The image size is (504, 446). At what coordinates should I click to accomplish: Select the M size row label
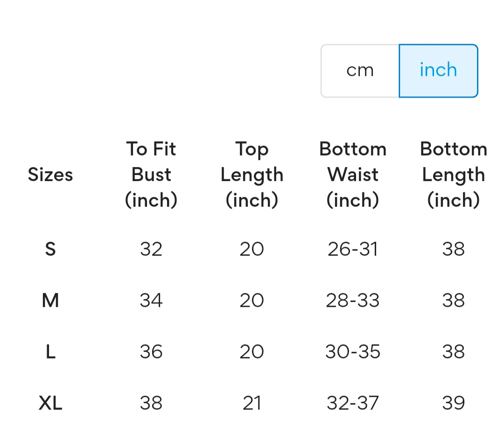click(x=50, y=300)
